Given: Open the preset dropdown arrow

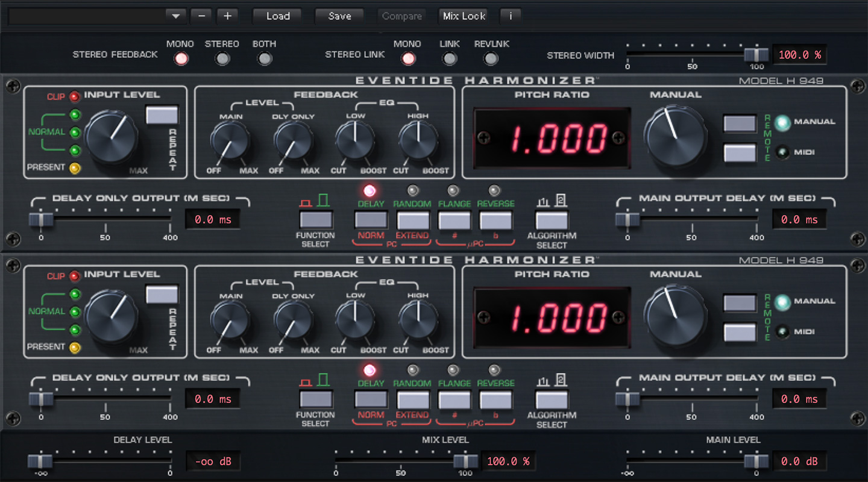Looking at the screenshot, I should tap(175, 16).
